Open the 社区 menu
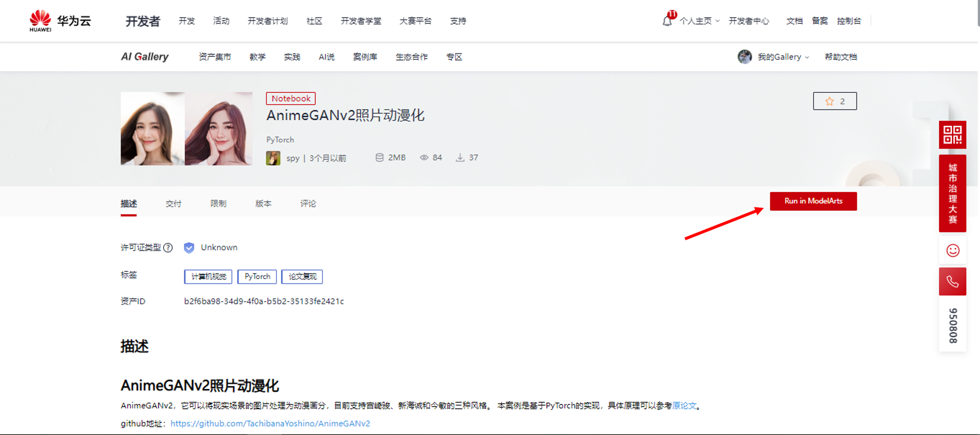Image resolution: width=980 pixels, height=435 pixels. coord(314,21)
